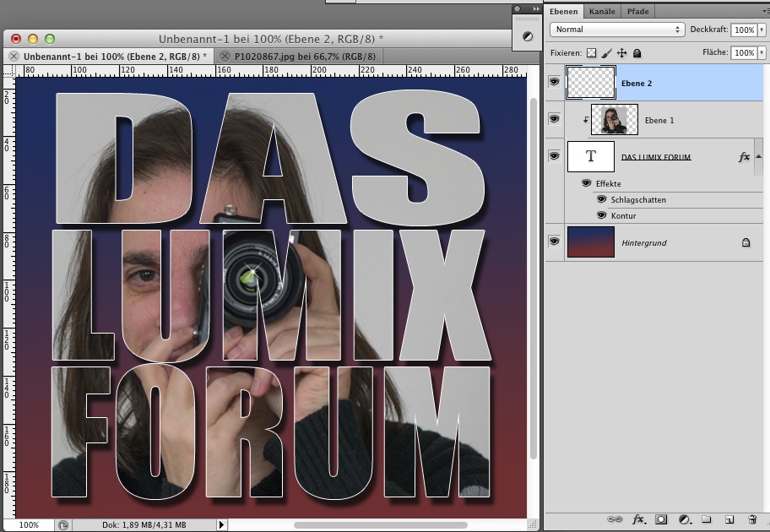Click the Ebene 2 transparent thumbnail
Image resolution: width=770 pixels, height=532 pixels.
click(x=591, y=83)
